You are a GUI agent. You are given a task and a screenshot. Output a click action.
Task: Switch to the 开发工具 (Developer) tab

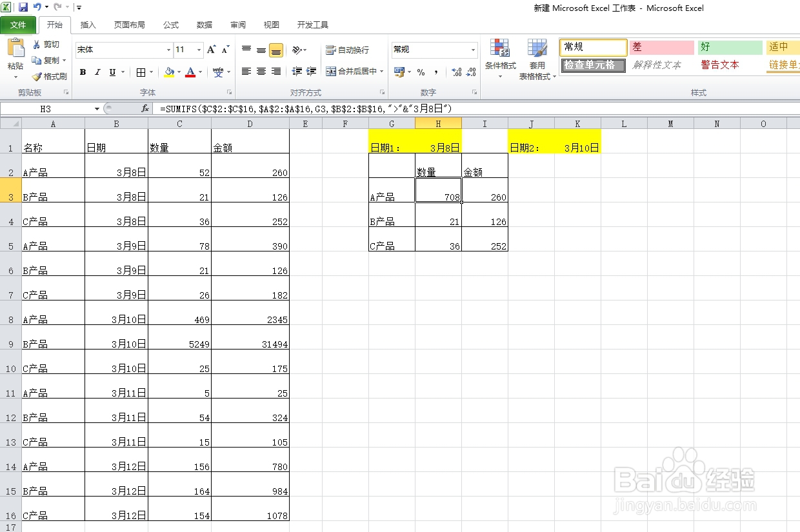coord(313,25)
